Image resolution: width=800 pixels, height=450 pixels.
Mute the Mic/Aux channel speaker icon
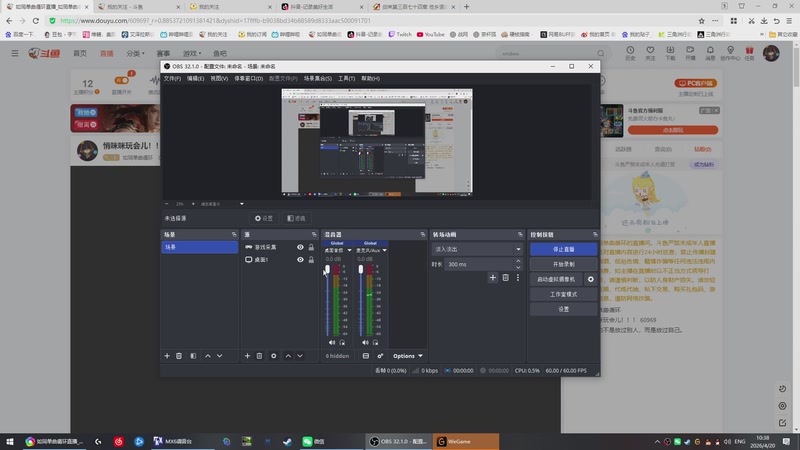pyautogui.click(x=365, y=342)
